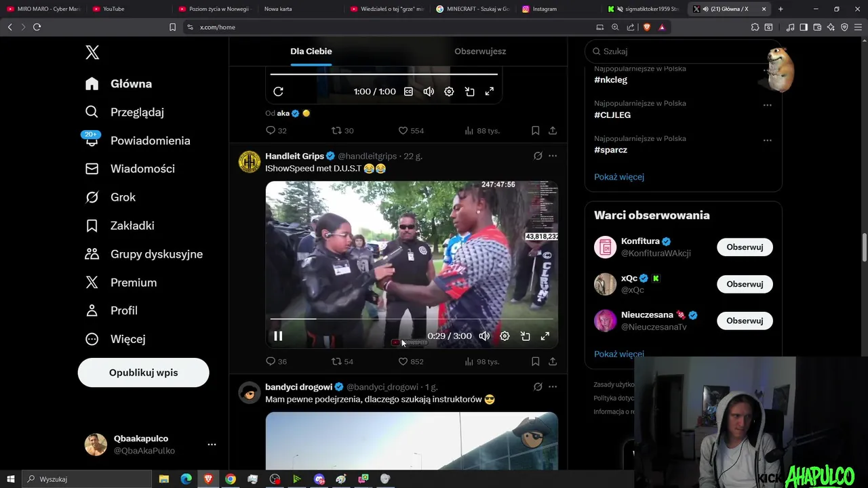The height and width of the screenshot is (488, 868).
Task: Open settings gear on the top video
Action: pyautogui.click(x=449, y=91)
